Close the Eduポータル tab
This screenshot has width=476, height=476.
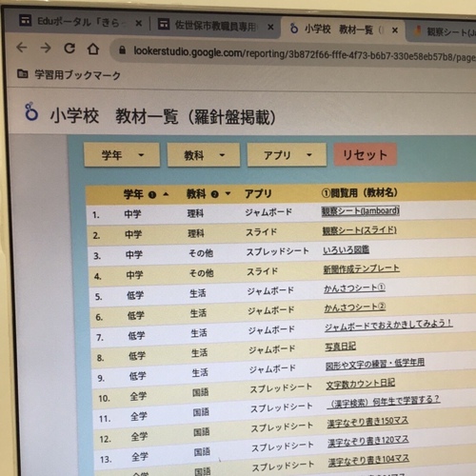pyautogui.click(x=139, y=23)
